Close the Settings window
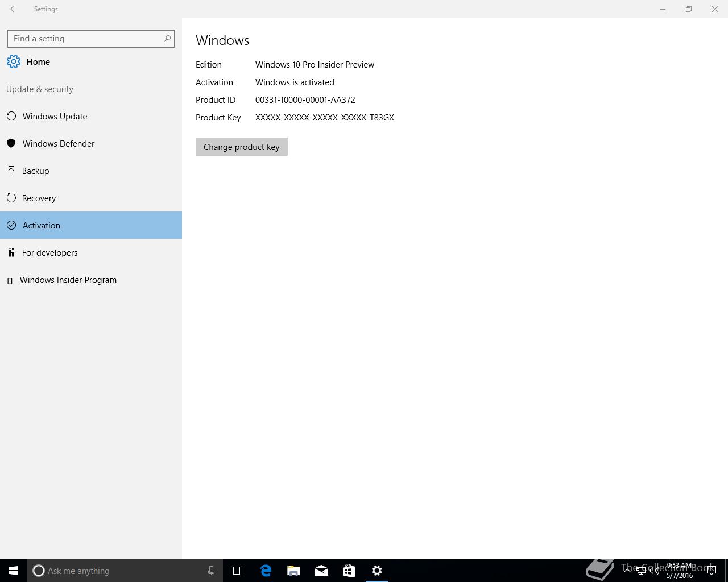Viewport: 728px width, 582px height. (x=715, y=9)
